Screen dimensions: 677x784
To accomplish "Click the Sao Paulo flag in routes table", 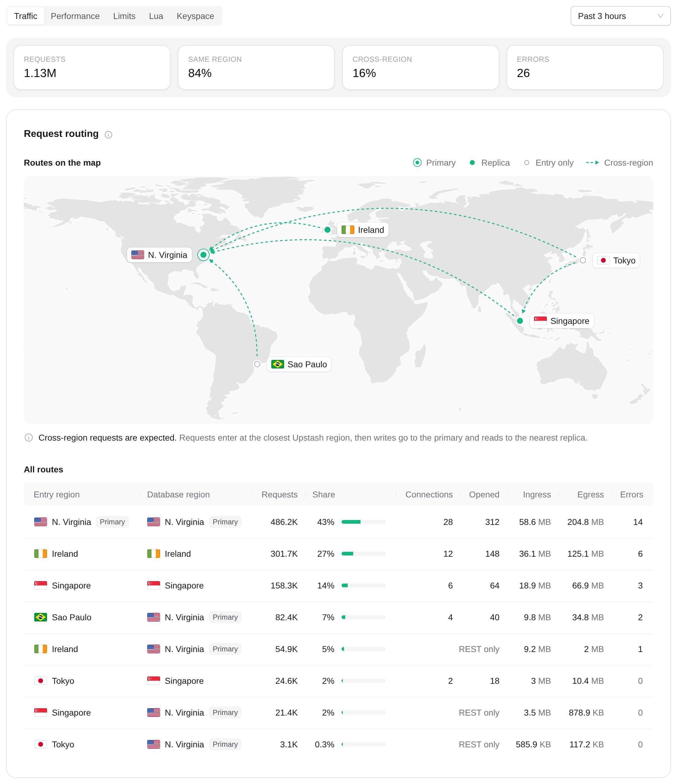I will [x=41, y=617].
